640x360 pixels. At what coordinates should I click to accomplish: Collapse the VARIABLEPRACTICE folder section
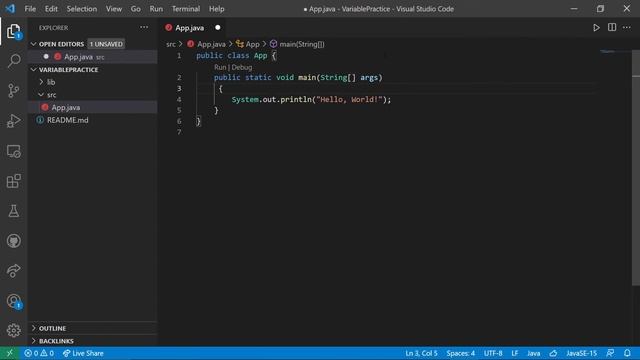pyautogui.click(x=34, y=70)
